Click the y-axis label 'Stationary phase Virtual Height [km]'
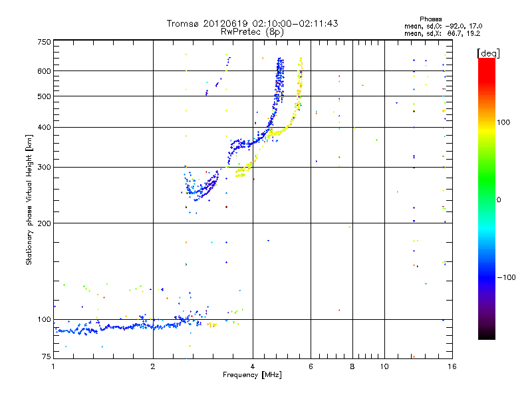 pyautogui.click(x=29, y=199)
